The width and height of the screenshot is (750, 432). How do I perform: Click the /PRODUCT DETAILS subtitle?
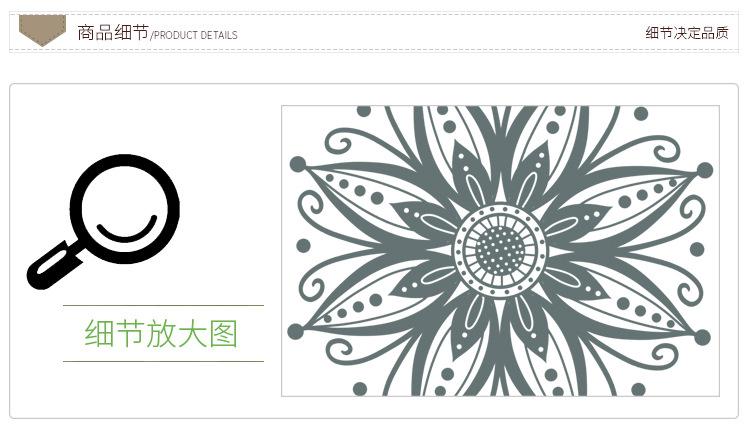pyautogui.click(x=194, y=35)
